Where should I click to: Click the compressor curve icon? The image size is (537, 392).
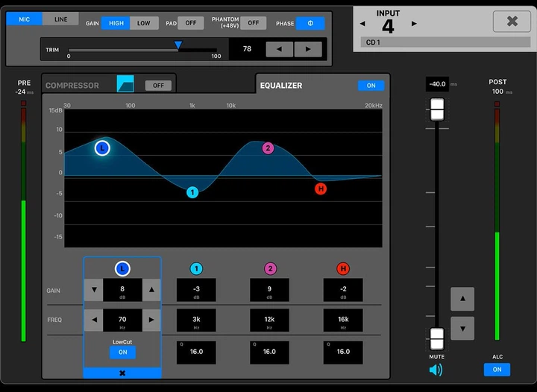[x=125, y=83]
